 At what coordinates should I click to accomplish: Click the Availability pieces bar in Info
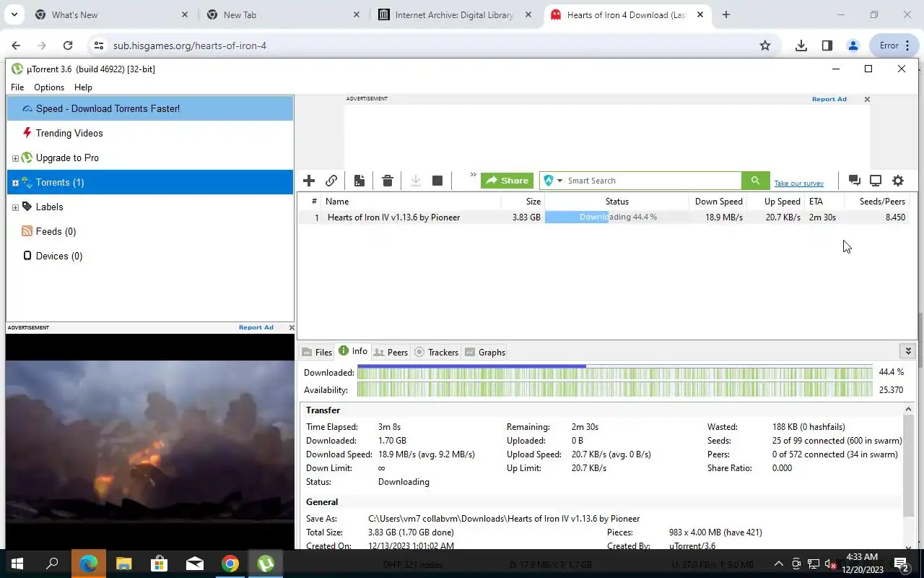click(614, 390)
